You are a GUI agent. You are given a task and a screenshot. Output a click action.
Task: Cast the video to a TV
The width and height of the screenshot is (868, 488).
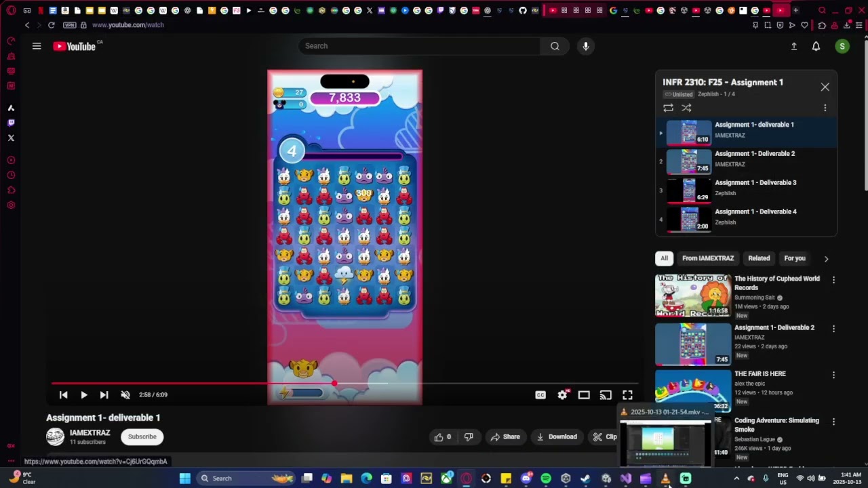point(606,394)
